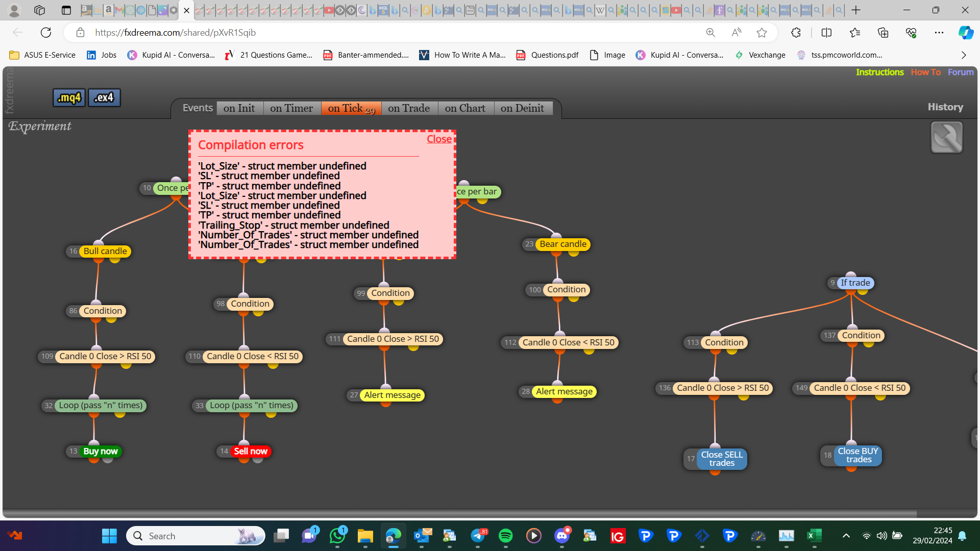Open the Questions.pdf bookmark
The width and height of the screenshot is (980, 551).
548,55
